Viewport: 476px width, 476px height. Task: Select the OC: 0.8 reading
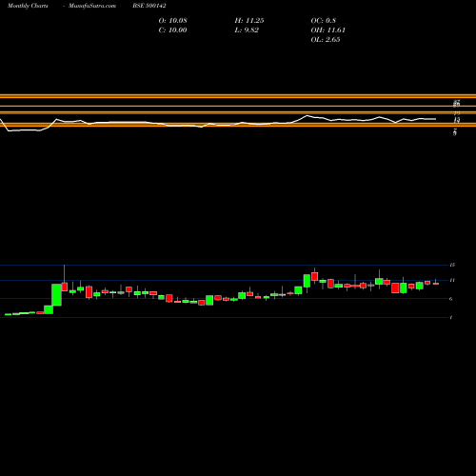pyautogui.click(x=323, y=21)
